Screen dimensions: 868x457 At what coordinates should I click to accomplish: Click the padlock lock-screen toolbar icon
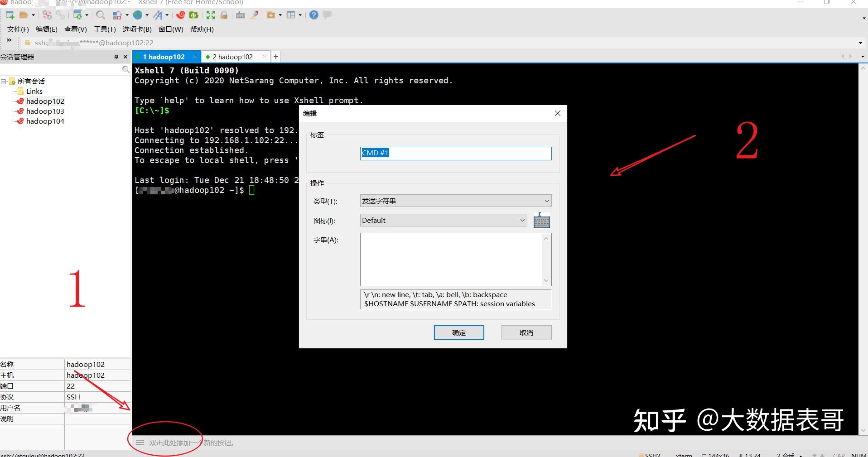(x=224, y=15)
